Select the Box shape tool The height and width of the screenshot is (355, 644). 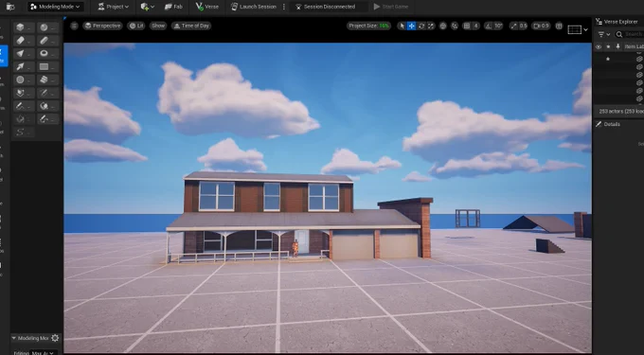click(24, 27)
